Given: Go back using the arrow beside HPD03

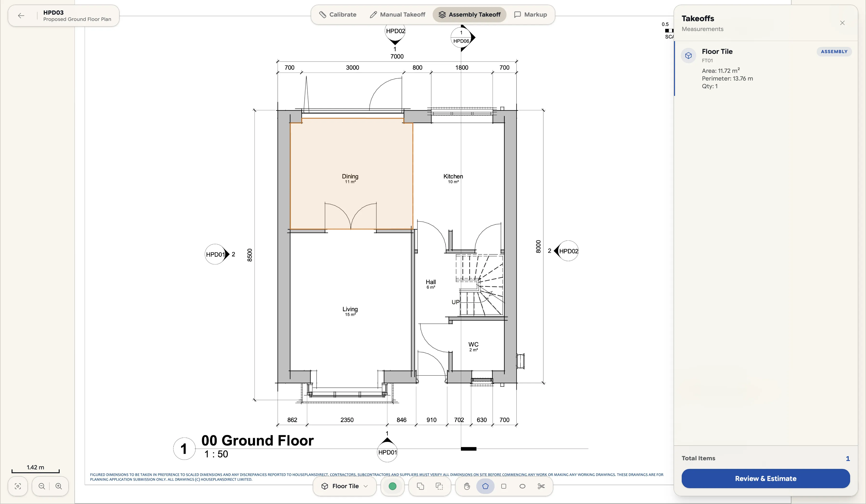Looking at the screenshot, I should [21, 15].
